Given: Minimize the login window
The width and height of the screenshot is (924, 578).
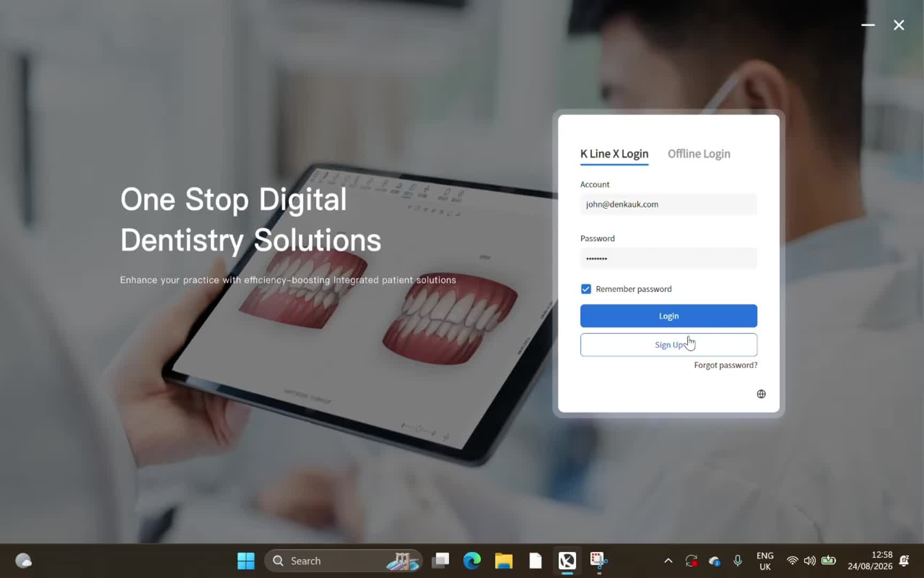Looking at the screenshot, I should coord(868,25).
